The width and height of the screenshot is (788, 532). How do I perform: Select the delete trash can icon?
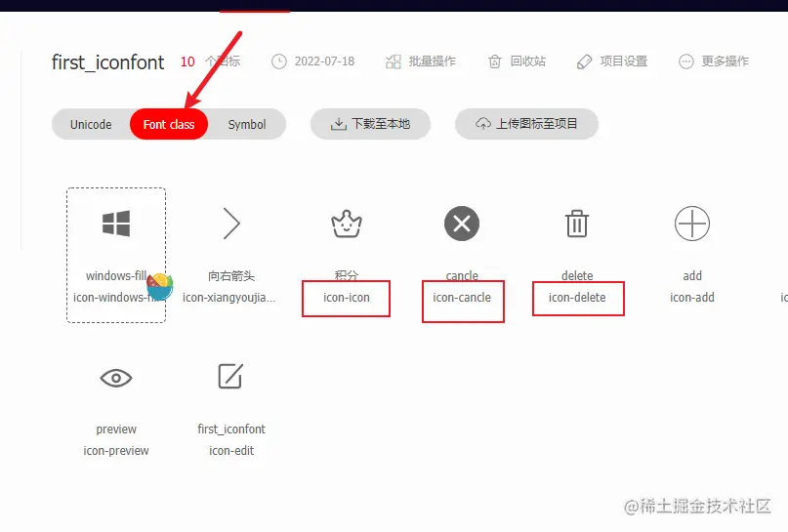click(577, 224)
